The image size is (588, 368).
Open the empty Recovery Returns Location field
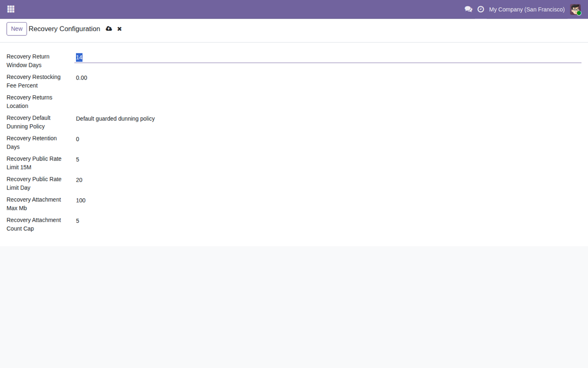click(328, 98)
